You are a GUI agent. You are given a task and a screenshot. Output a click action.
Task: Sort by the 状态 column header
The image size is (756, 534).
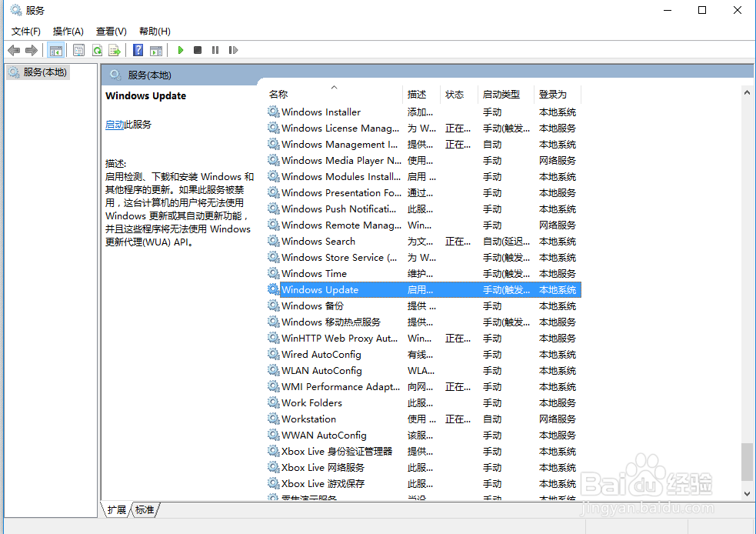coord(459,95)
